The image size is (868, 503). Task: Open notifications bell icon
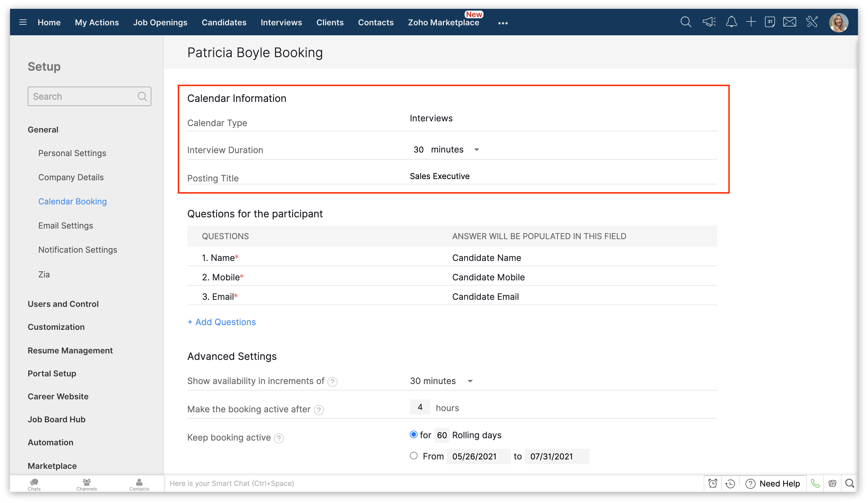tap(731, 22)
